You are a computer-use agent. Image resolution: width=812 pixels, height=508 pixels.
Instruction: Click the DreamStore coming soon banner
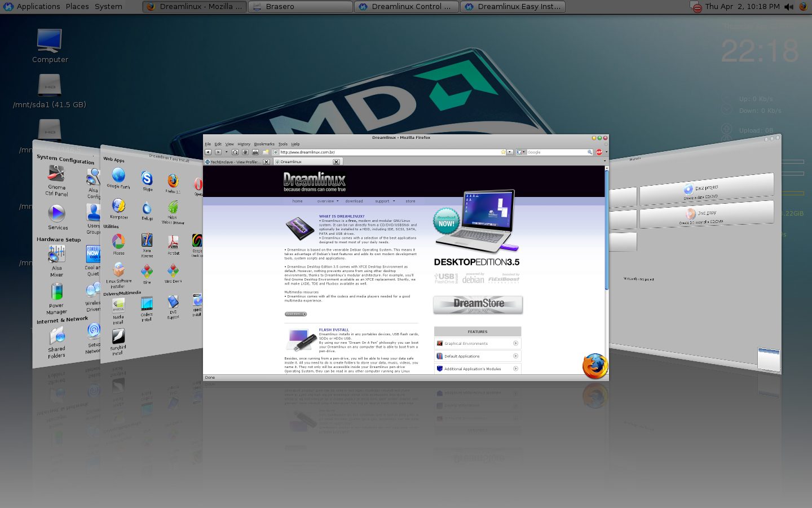tap(478, 305)
